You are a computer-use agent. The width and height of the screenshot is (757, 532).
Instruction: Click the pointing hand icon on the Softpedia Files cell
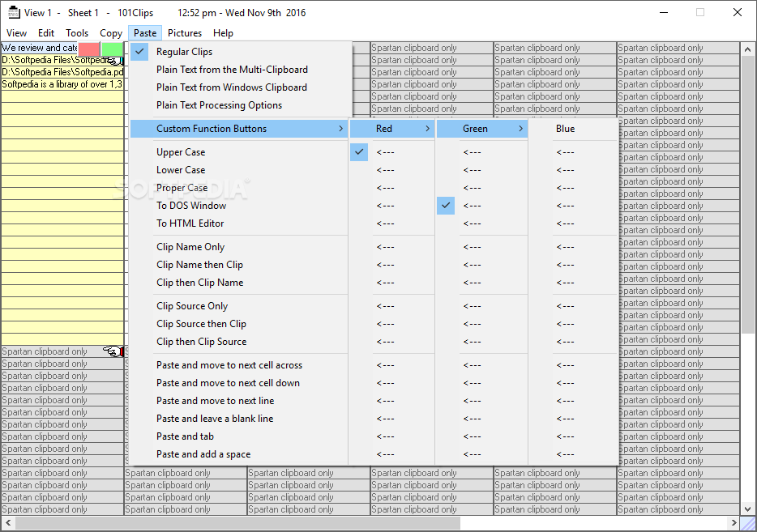[114, 60]
